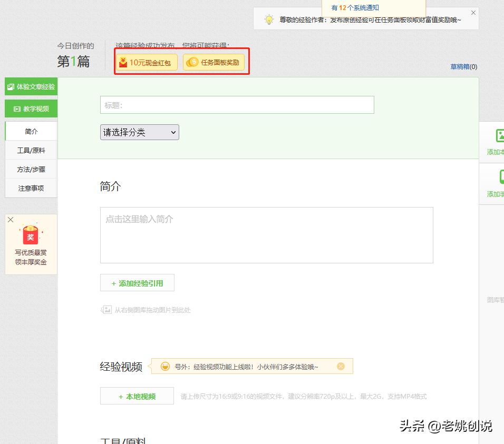Click into the 标题 input field
The height and width of the screenshot is (444, 504).
[x=237, y=105]
